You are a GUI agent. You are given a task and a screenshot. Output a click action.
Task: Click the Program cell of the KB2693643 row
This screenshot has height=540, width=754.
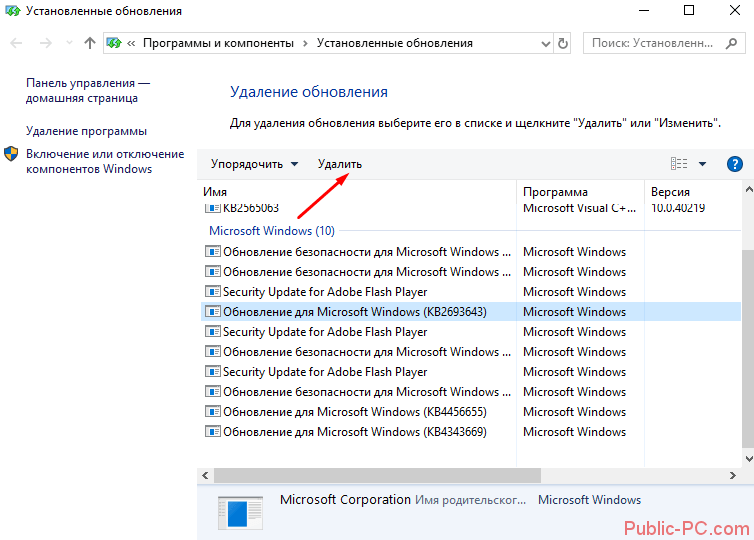[x=575, y=312]
